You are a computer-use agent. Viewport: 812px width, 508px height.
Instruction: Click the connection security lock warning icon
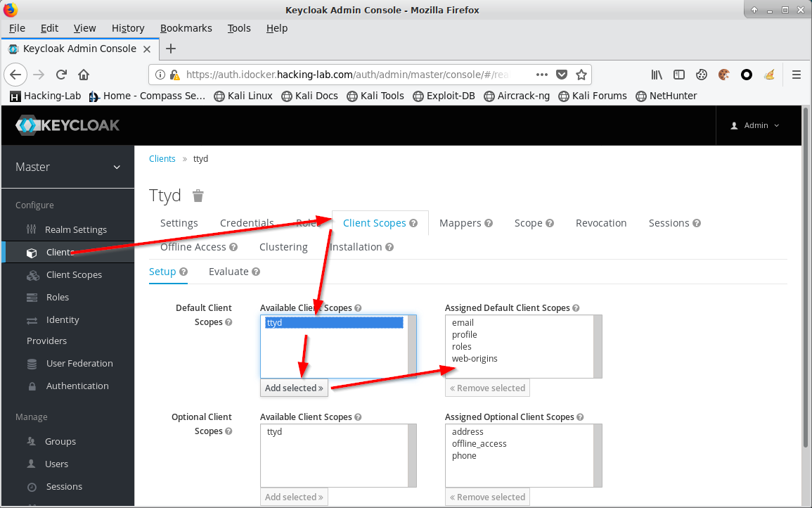(174, 75)
